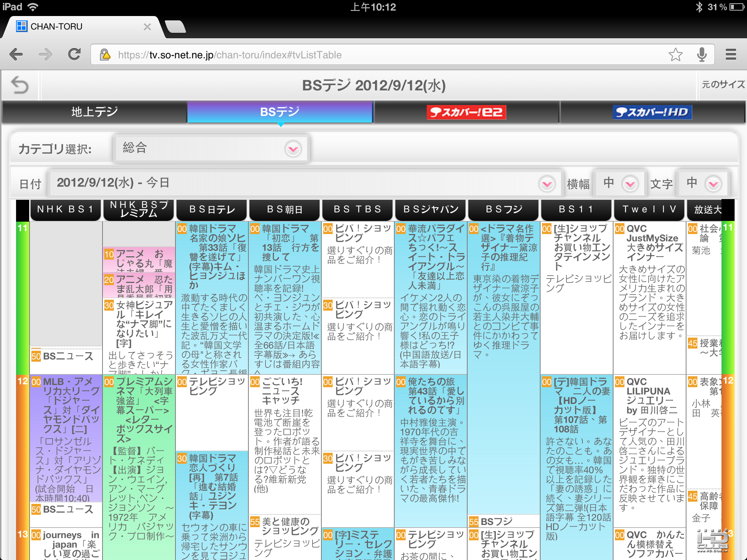Image resolution: width=747 pixels, height=560 pixels.
Task: Bookmark page with the star icon
Action: 675,55
